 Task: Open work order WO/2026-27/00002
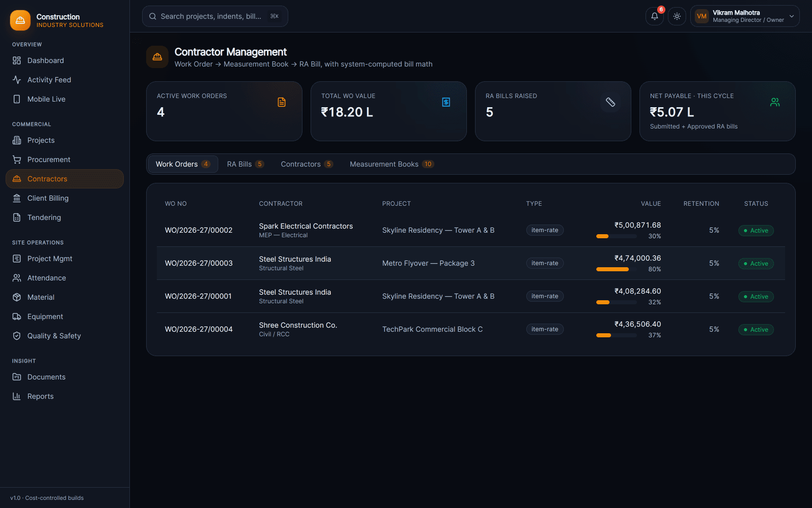[x=198, y=230]
